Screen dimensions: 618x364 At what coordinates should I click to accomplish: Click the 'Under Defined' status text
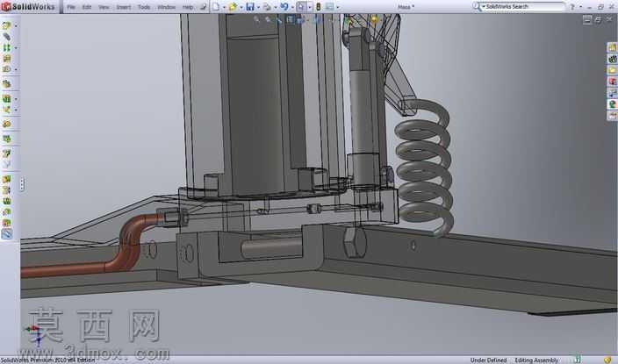click(x=488, y=360)
